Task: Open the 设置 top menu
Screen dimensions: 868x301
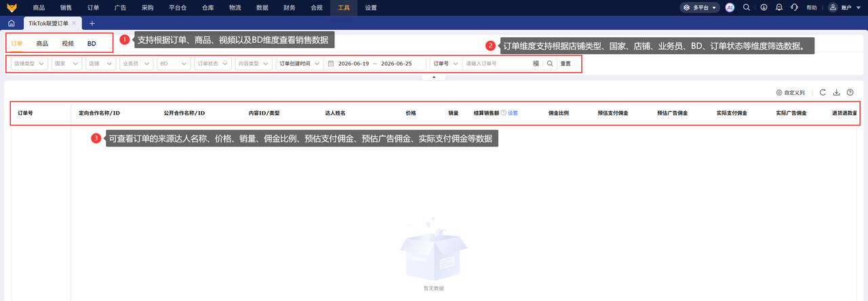Action: tap(371, 7)
